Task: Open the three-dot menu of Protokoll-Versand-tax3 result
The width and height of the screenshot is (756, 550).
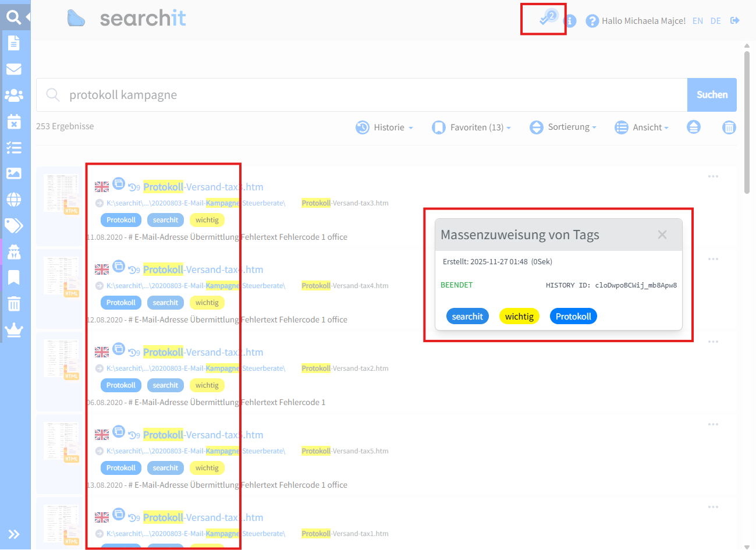Action: tap(713, 176)
